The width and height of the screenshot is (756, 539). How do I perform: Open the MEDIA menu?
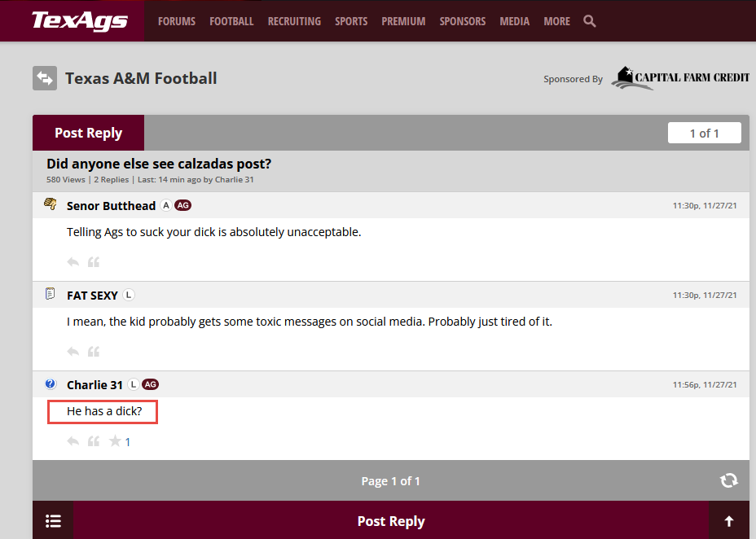click(514, 21)
